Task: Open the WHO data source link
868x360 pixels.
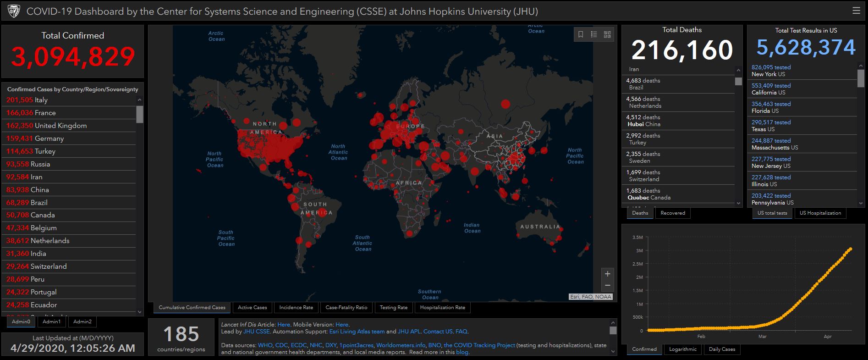Action: (265, 345)
